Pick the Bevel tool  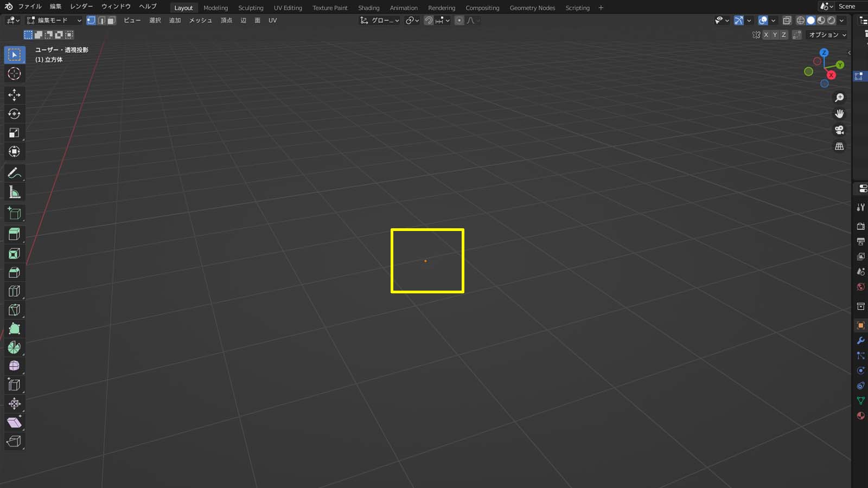15,272
